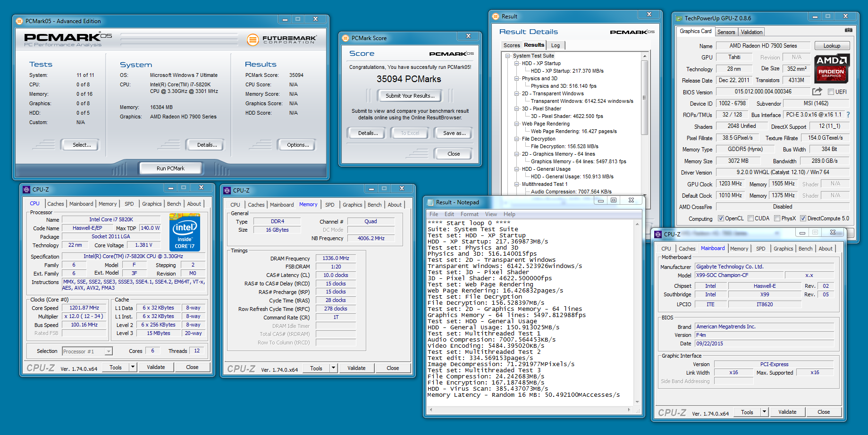Switch to the Validation tab in GPU-Z
The width and height of the screenshot is (868, 435).
click(751, 32)
